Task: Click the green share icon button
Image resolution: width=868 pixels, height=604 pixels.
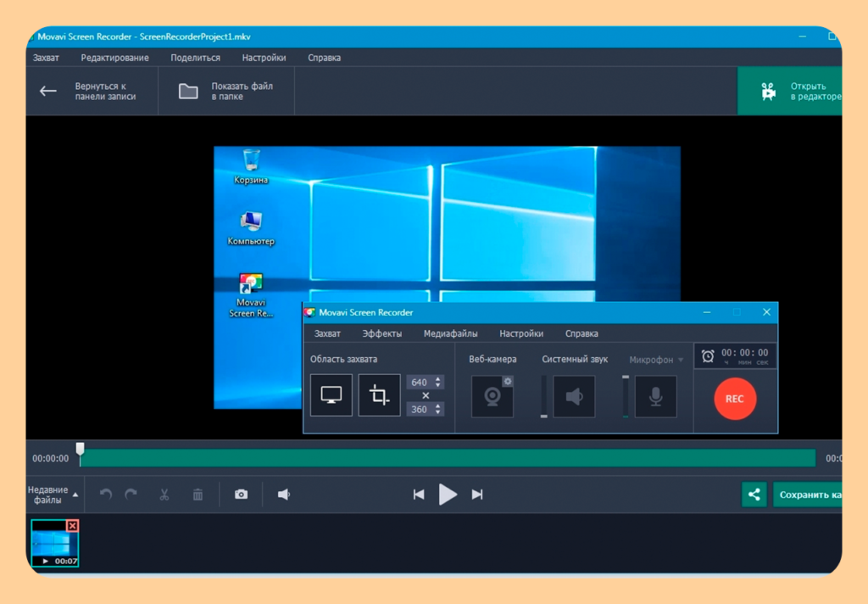Action: [x=754, y=495]
